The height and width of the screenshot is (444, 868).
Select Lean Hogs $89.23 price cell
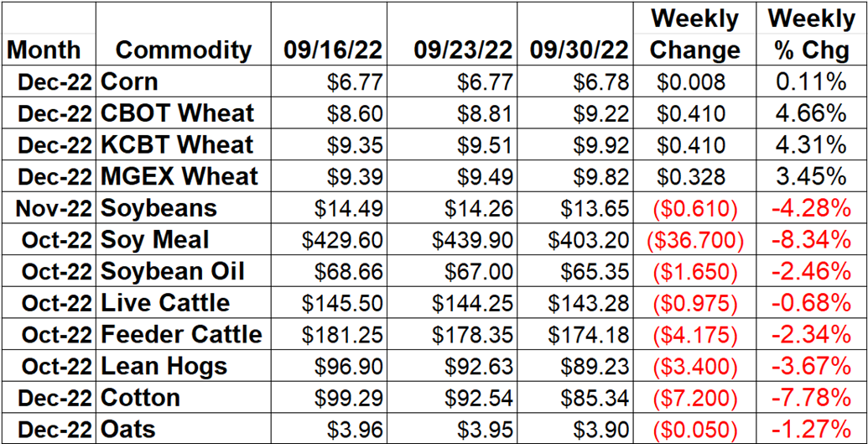[x=576, y=366]
